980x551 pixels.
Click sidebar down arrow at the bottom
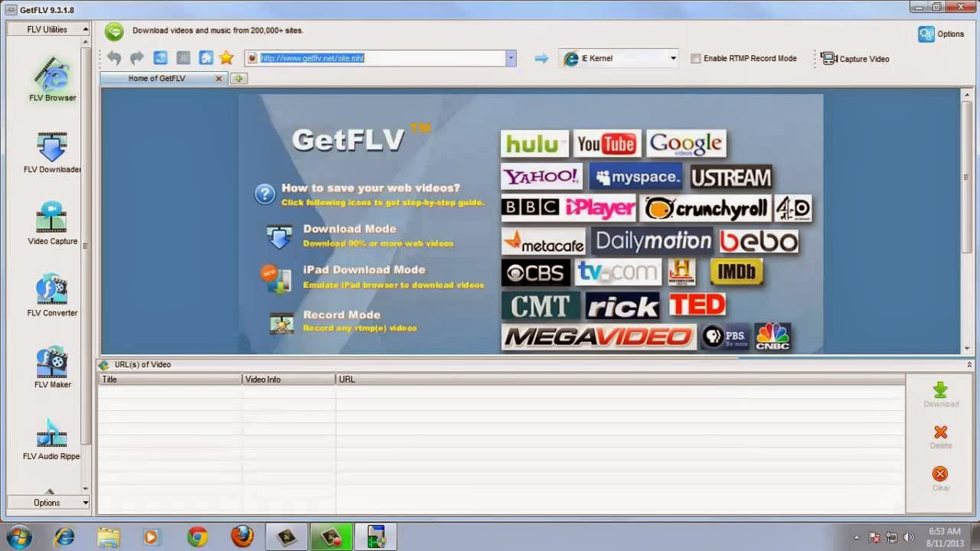click(x=85, y=488)
